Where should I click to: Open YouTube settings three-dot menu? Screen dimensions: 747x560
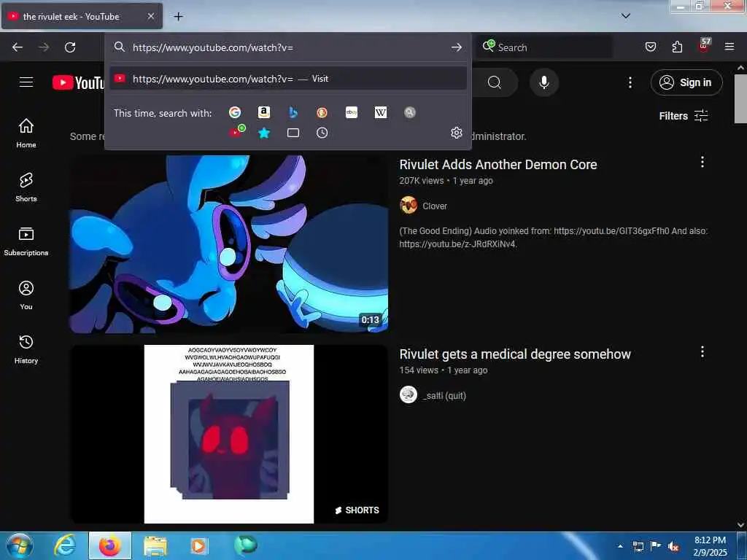pos(630,82)
